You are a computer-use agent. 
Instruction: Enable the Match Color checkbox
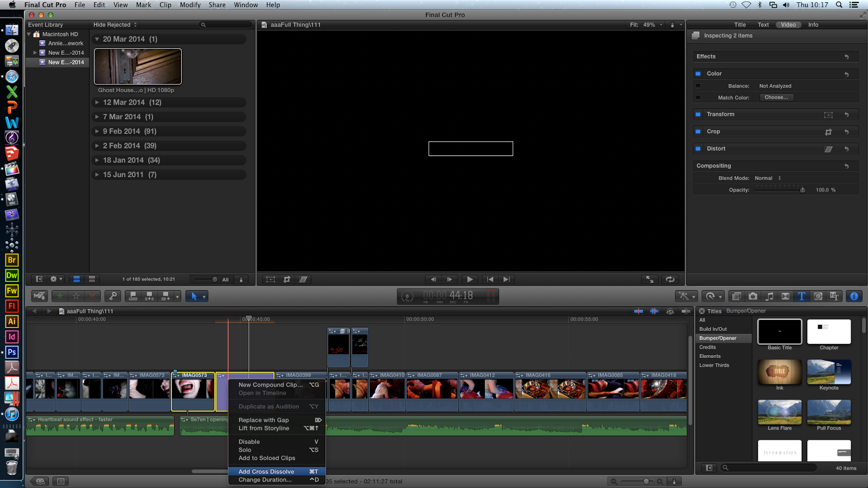point(698,98)
